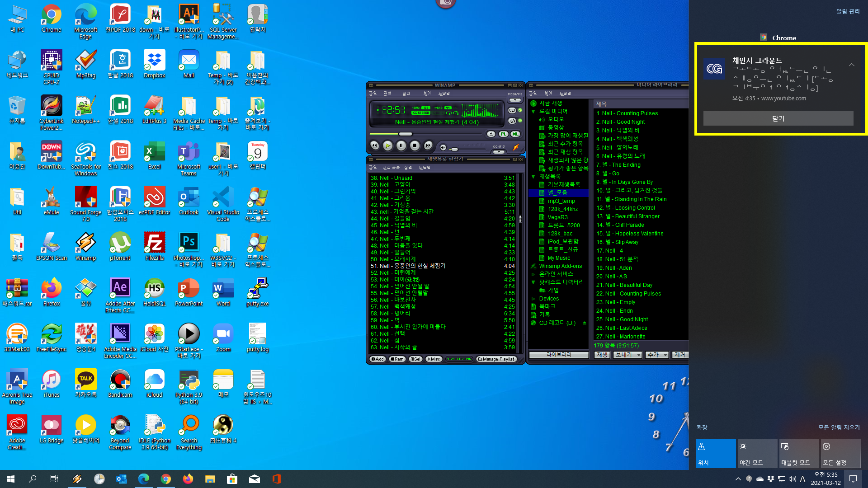Open 추가 dropdown in media library
Image resolution: width=868 pixels, height=488 pixels.
click(657, 355)
